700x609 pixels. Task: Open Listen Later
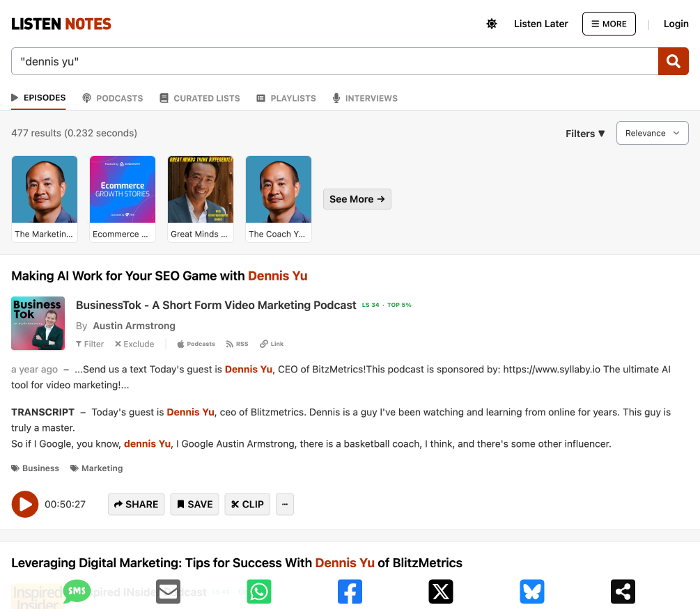pyautogui.click(x=540, y=23)
